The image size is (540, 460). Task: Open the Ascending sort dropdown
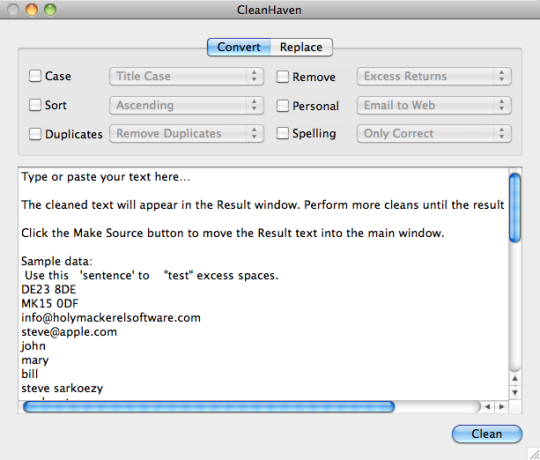tap(187, 105)
